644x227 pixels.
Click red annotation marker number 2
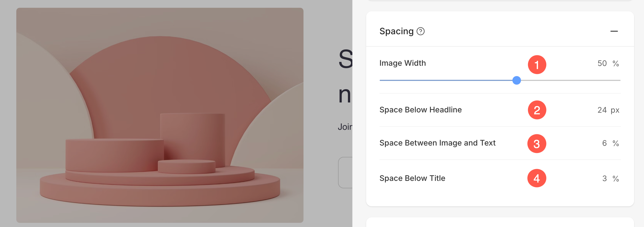click(x=537, y=110)
